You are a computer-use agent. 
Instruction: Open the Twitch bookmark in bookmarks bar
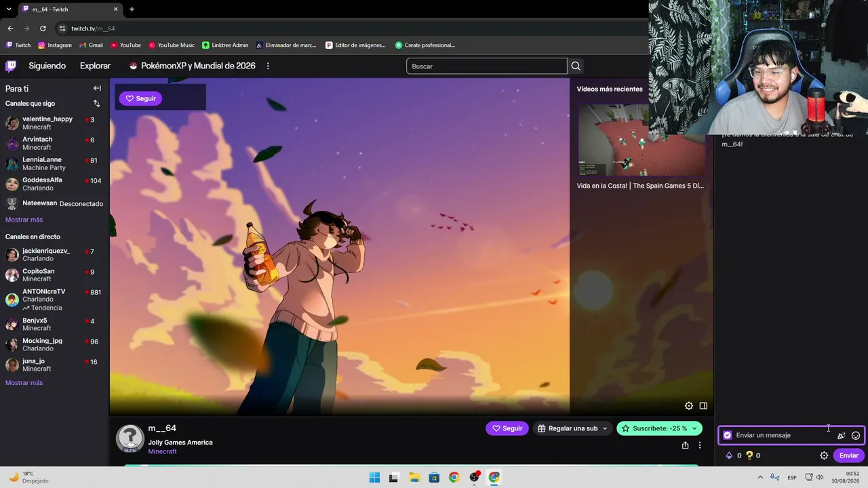(x=18, y=45)
